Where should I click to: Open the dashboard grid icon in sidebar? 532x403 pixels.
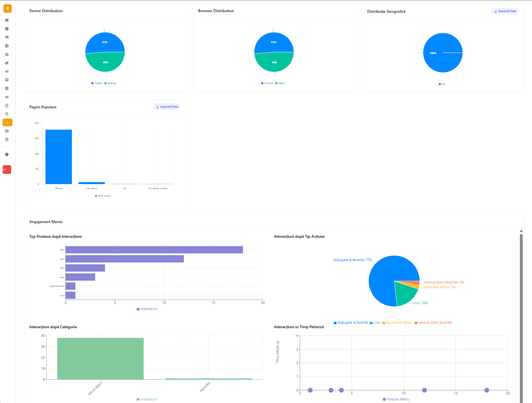pyautogui.click(x=7, y=20)
